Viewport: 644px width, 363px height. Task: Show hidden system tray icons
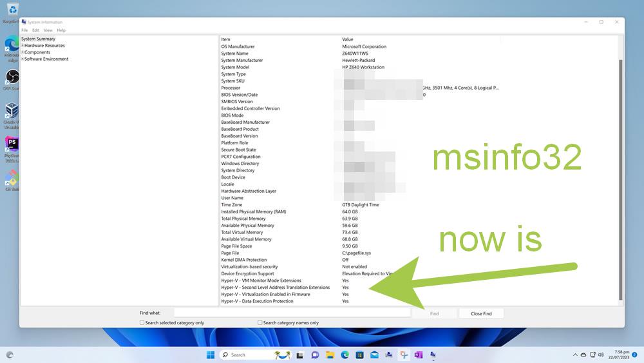pyautogui.click(x=575, y=355)
